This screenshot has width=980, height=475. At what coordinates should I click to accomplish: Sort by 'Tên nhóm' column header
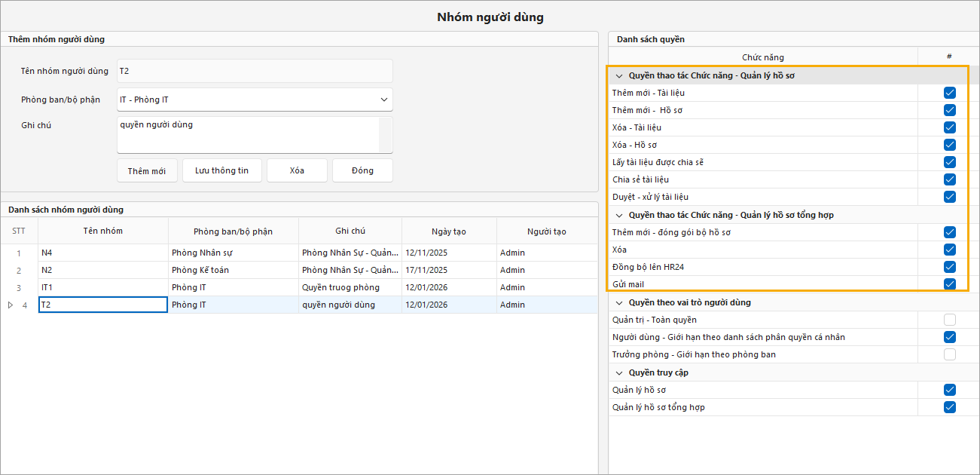103,231
